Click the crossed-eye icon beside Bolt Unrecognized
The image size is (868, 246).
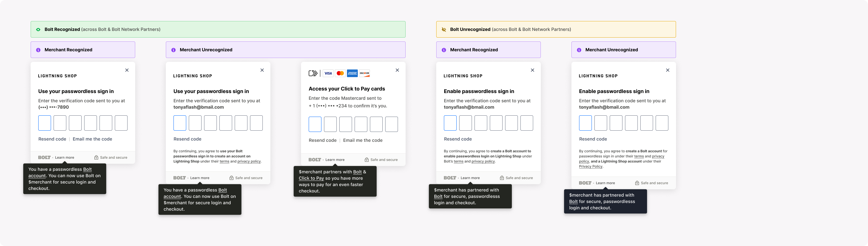[444, 29]
